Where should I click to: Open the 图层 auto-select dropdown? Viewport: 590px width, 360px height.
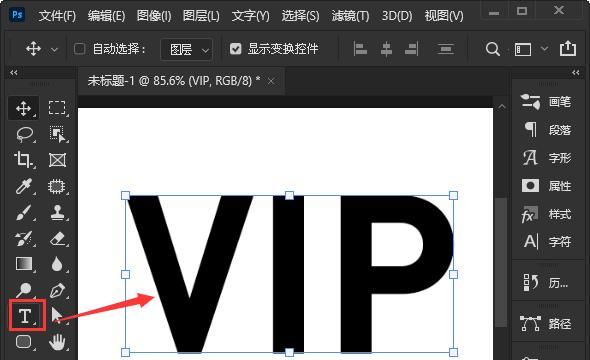[187, 49]
